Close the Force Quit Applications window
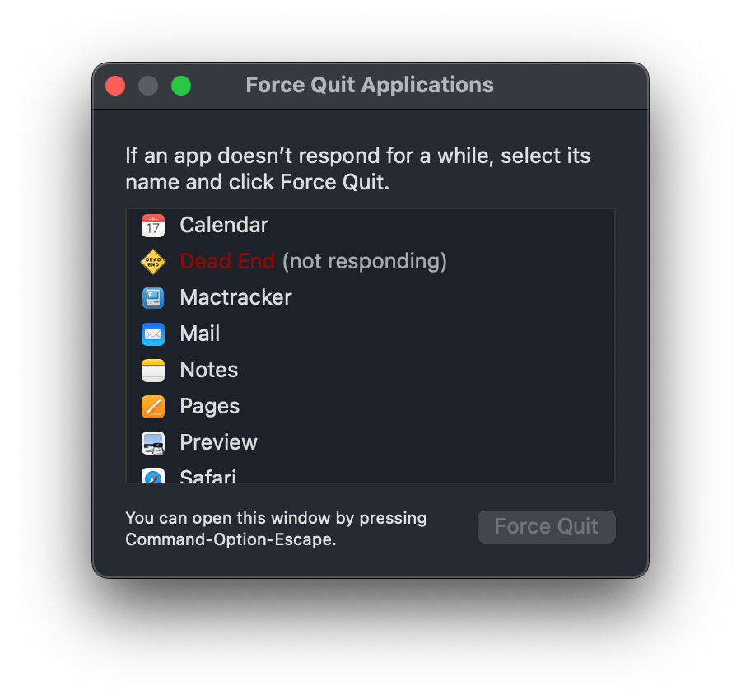 (115, 86)
